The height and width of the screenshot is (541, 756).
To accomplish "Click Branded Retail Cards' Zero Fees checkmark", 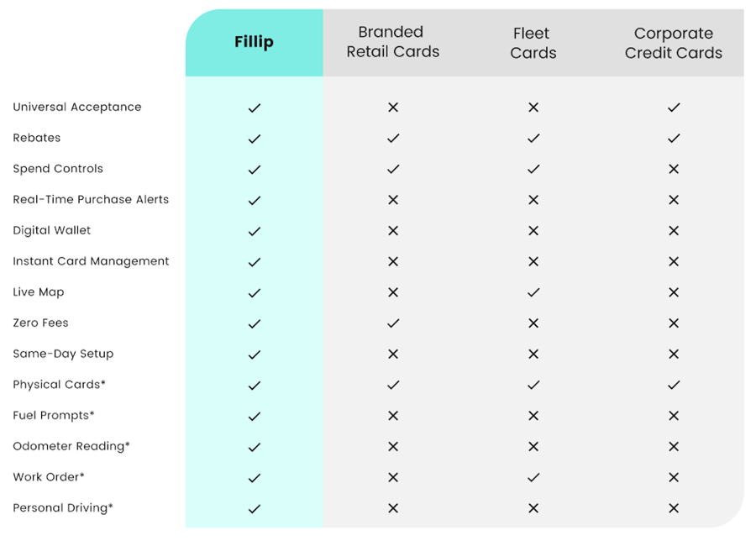I will coord(393,323).
